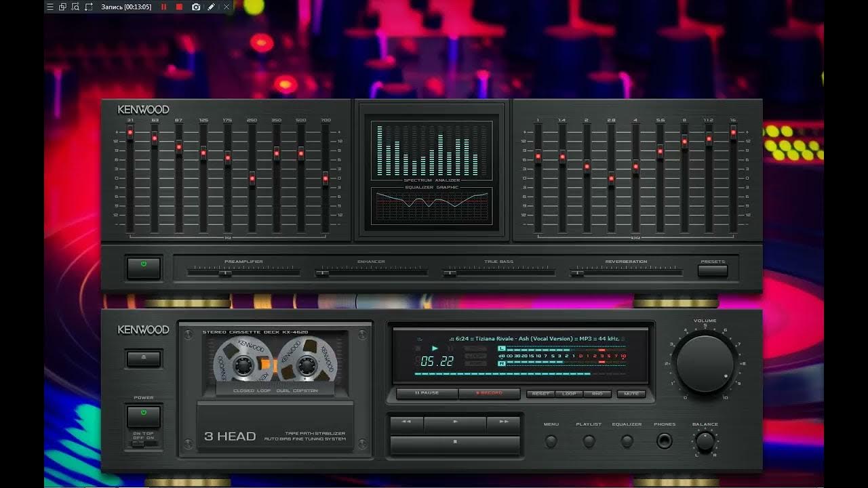Click the 700 Hz equalizer band slider

pyautogui.click(x=325, y=178)
